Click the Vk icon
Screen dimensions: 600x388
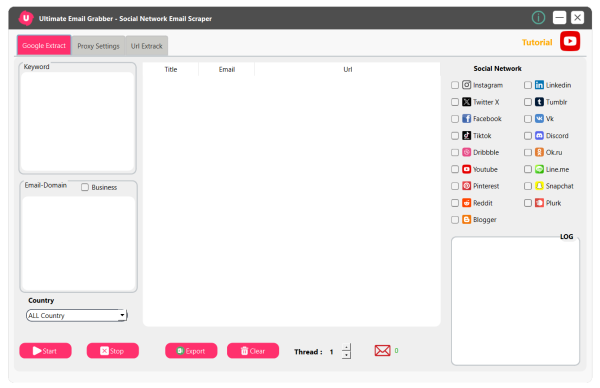539,119
